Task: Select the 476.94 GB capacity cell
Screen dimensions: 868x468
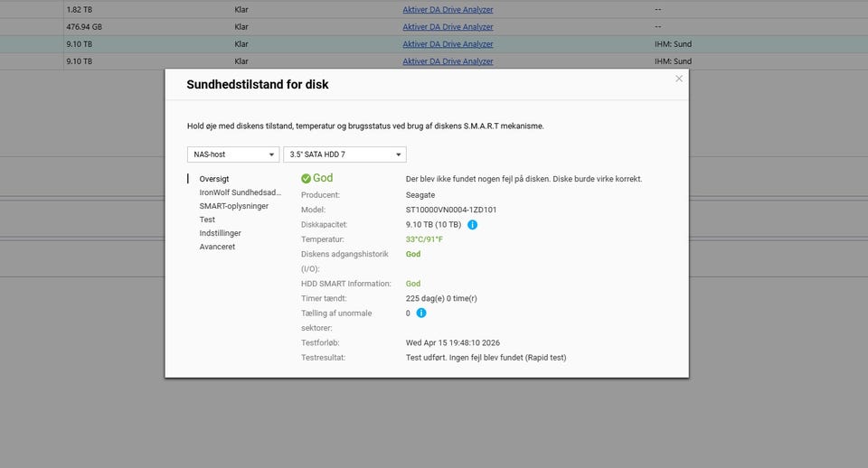Action: click(84, 26)
